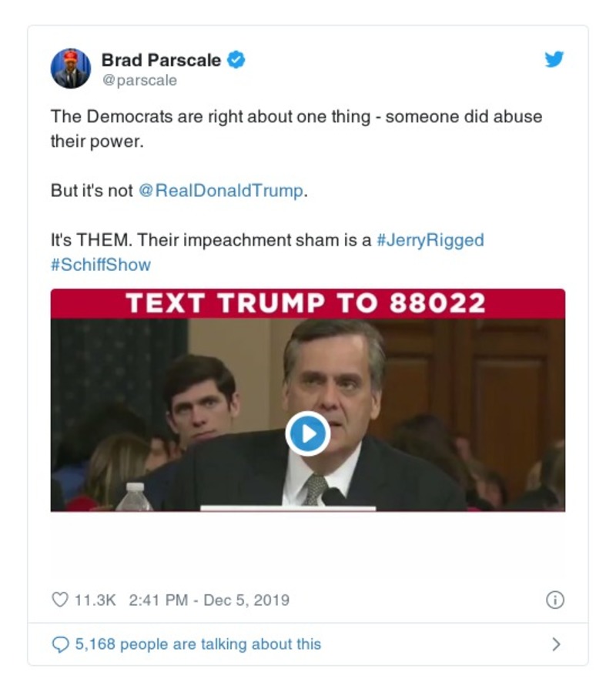Image resolution: width=616 pixels, height=692 pixels.
Task: Click the Twitter bird logo
Action: pos(554,59)
